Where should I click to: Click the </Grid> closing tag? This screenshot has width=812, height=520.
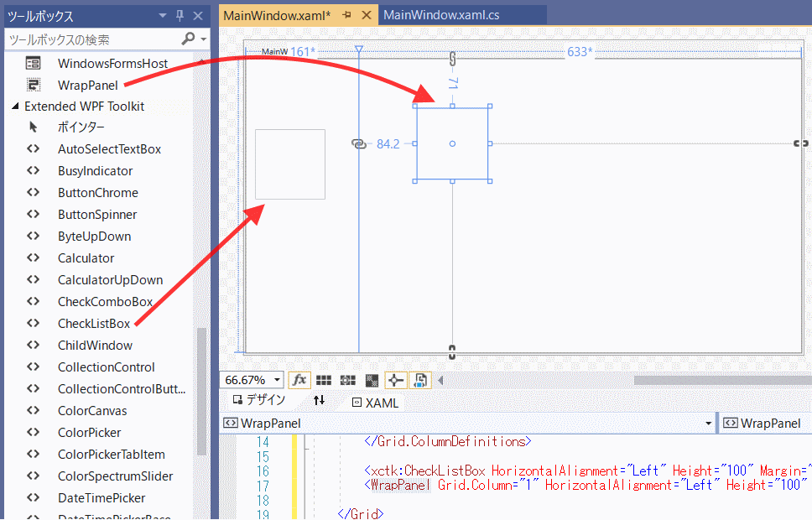(x=360, y=513)
